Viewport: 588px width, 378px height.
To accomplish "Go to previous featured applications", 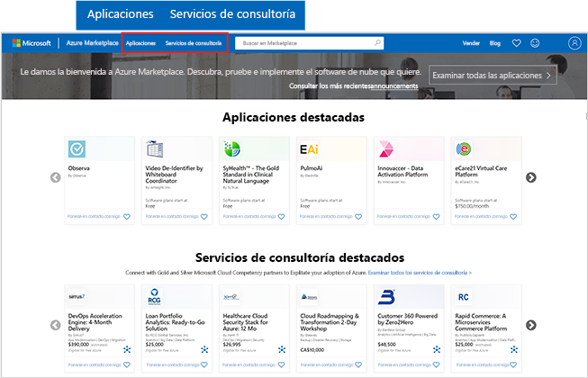I will (56, 177).
